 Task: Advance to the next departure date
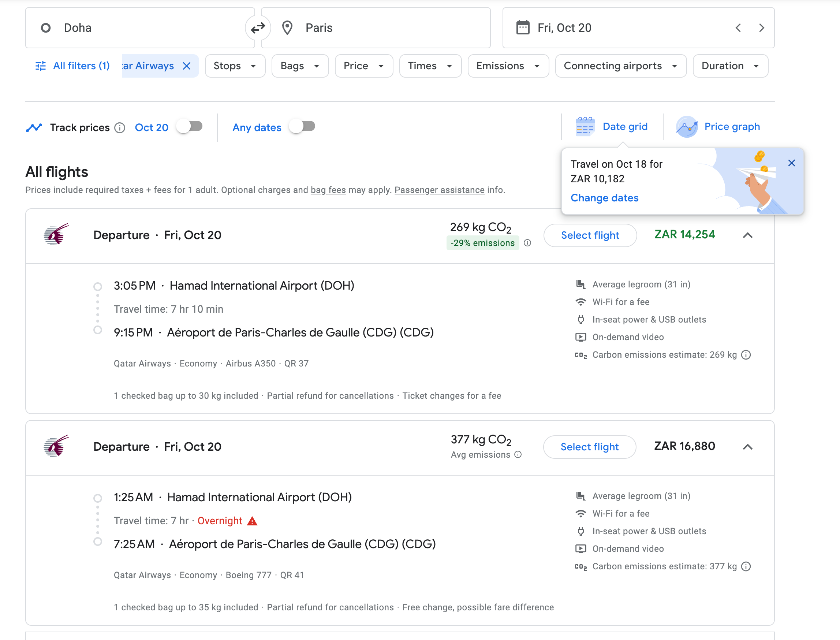point(762,28)
